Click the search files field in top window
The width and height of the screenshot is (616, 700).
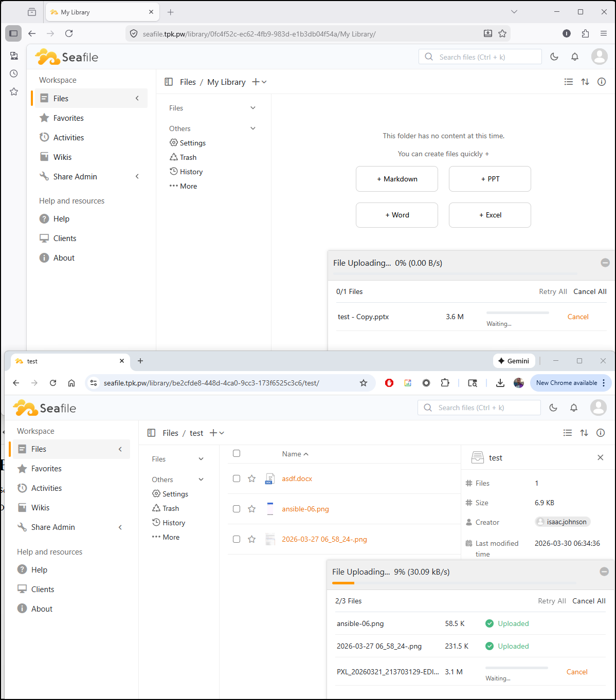[486, 57]
